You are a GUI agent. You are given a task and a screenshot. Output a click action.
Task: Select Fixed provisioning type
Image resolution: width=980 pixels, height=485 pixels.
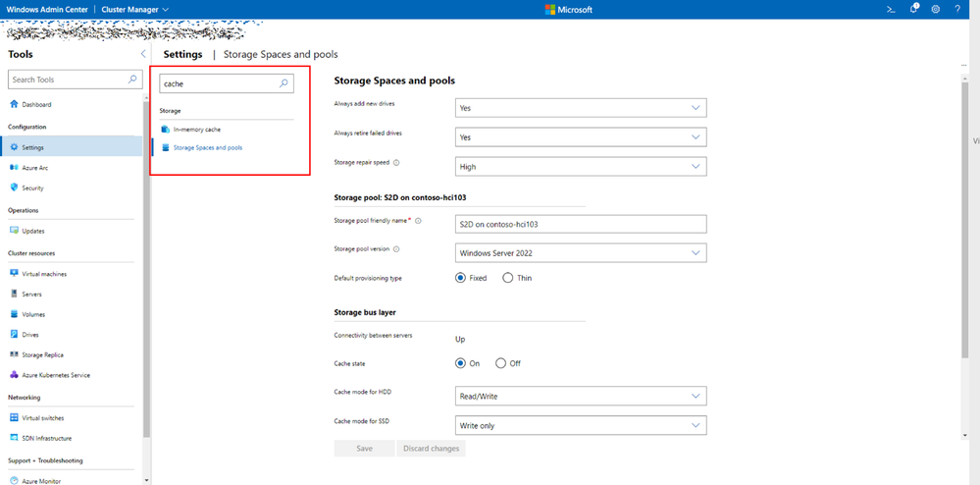461,277
